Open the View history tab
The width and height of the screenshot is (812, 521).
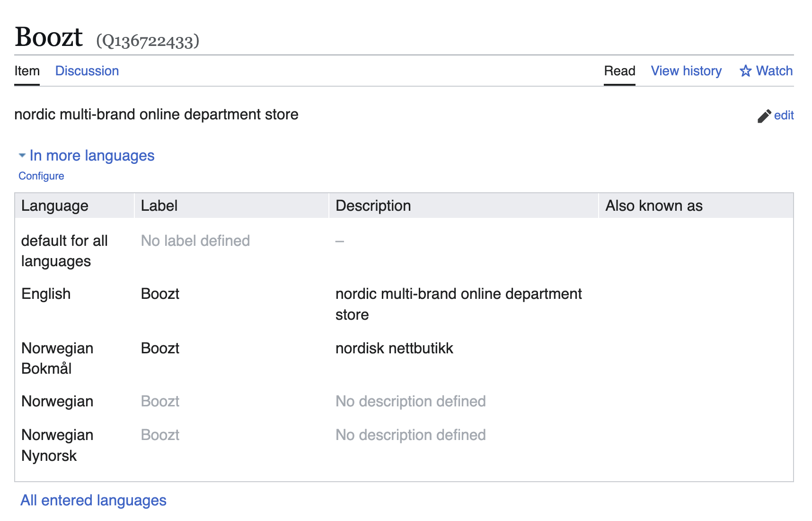(x=686, y=71)
